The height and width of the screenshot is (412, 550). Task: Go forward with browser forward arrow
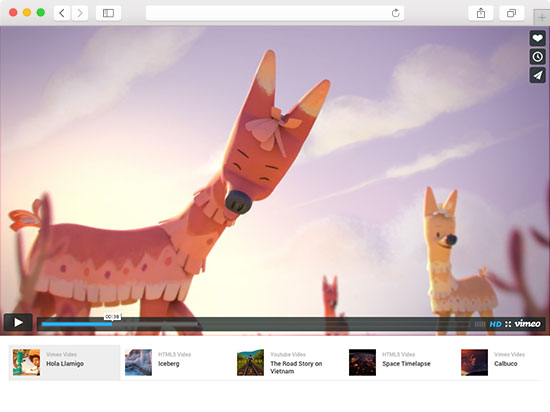click(x=80, y=13)
